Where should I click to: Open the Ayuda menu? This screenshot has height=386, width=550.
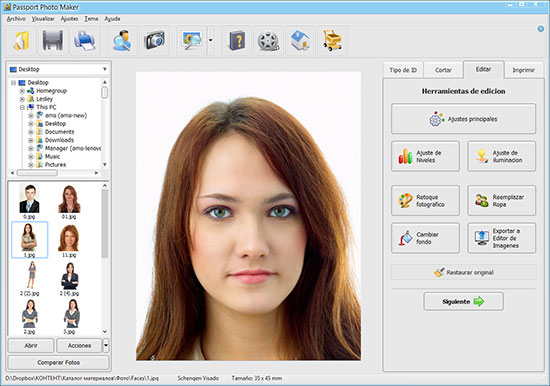pos(112,19)
